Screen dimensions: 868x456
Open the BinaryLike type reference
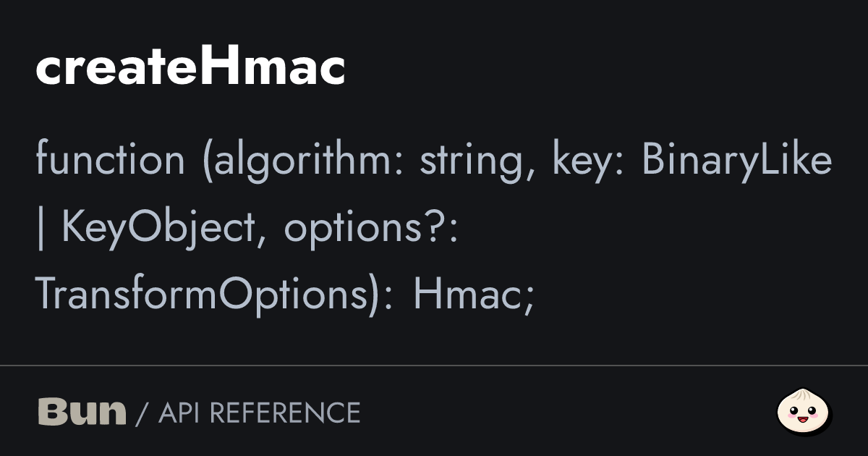[737, 162]
